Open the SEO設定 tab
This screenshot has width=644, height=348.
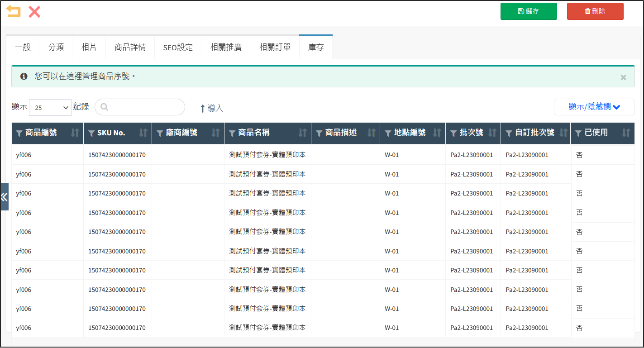178,47
